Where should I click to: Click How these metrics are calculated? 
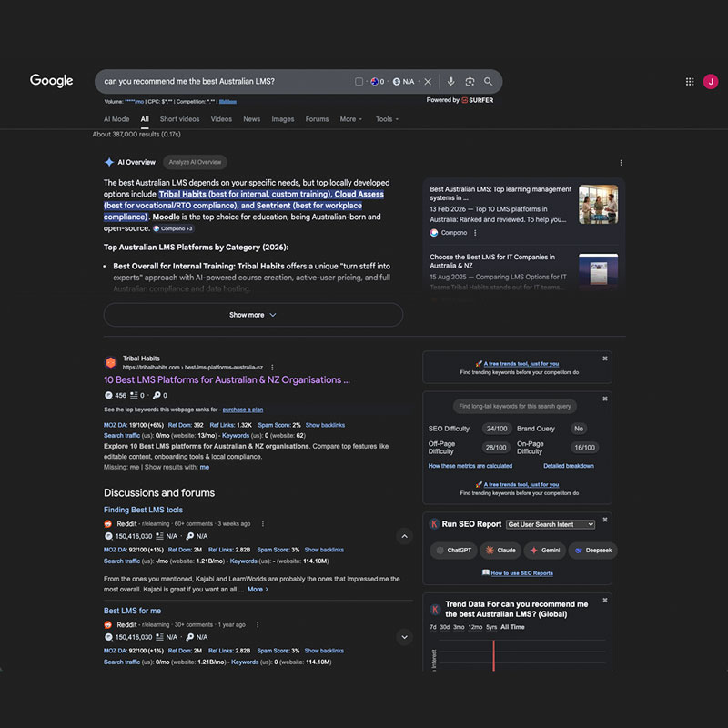coord(470,466)
